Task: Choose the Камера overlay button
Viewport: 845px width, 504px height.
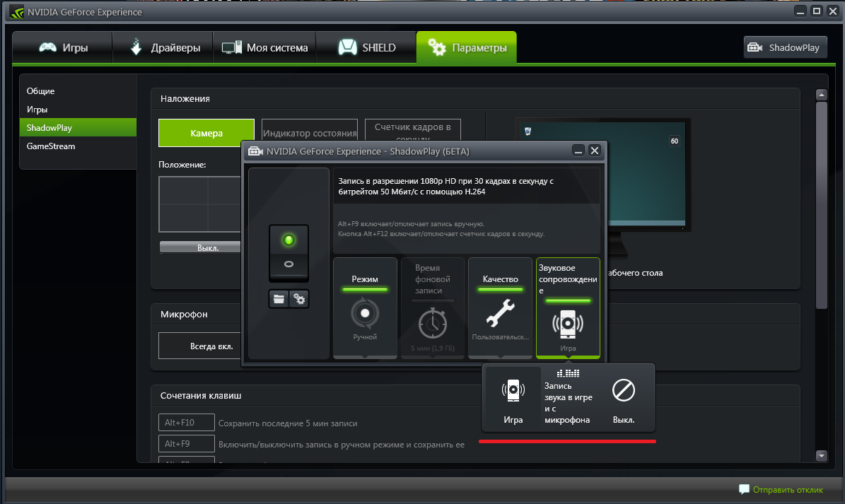Action: point(206,133)
